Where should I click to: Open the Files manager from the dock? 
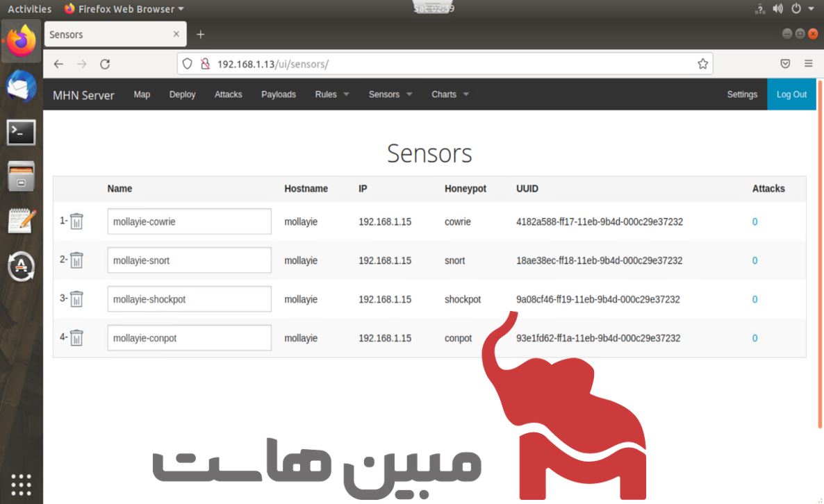tap(21, 176)
